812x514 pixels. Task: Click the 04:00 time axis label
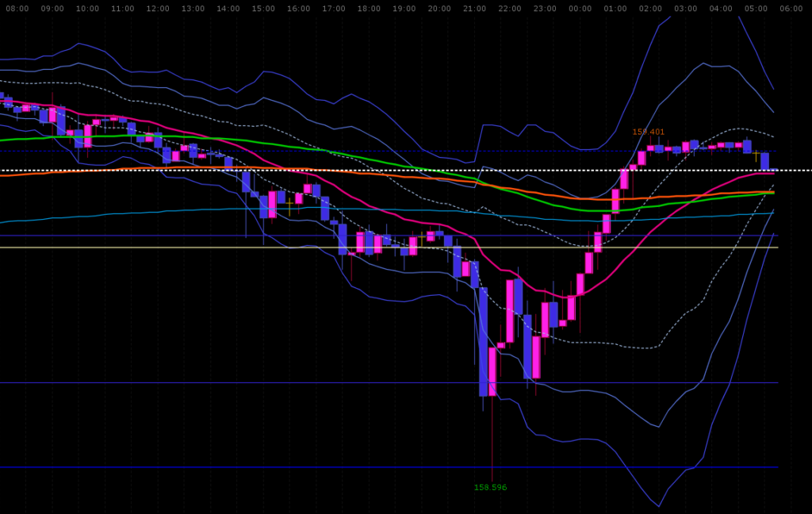pyautogui.click(x=722, y=9)
